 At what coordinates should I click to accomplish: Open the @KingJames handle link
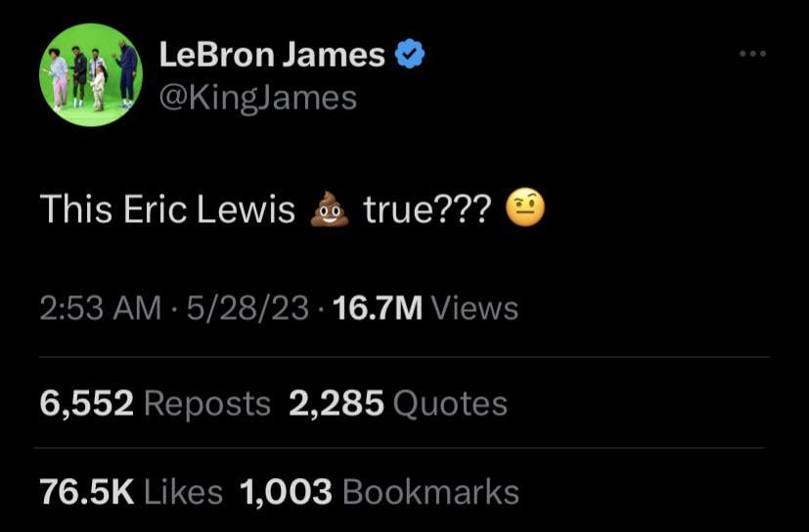pos(257,98)
